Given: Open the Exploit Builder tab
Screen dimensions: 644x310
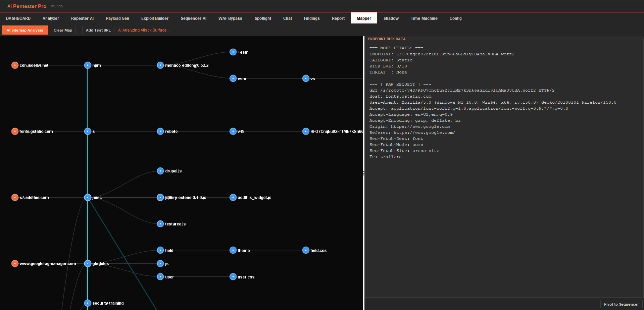Looking at the screenshot, I should coord(155,18).
